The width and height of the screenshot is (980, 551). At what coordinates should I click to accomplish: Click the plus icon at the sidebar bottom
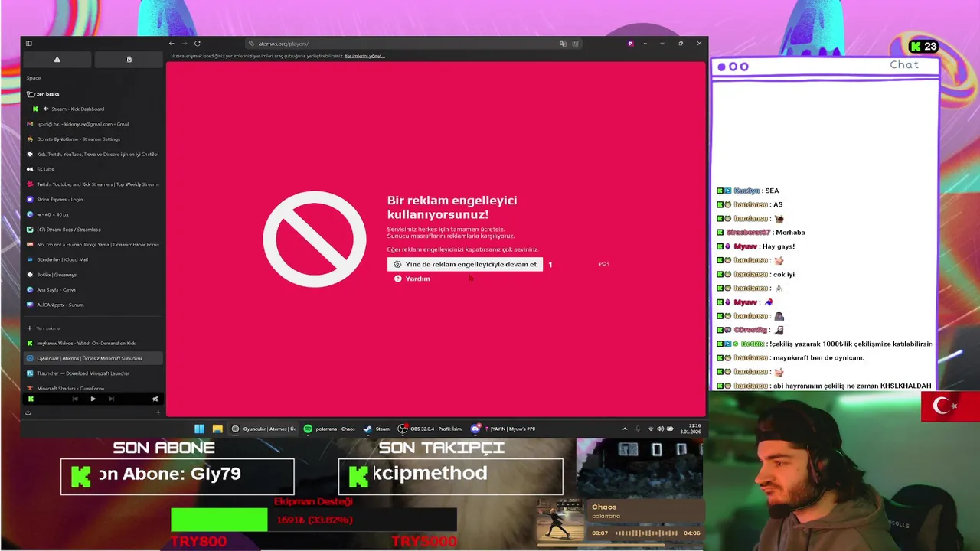(158, 412)
